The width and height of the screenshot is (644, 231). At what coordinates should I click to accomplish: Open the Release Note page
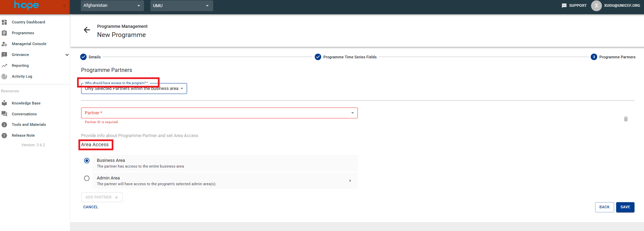[23, 135]
